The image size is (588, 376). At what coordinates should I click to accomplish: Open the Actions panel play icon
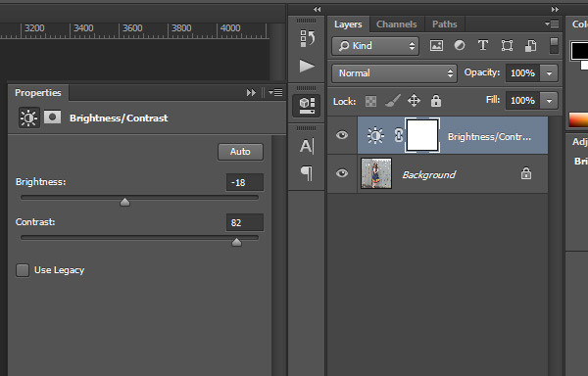[307, 66]
